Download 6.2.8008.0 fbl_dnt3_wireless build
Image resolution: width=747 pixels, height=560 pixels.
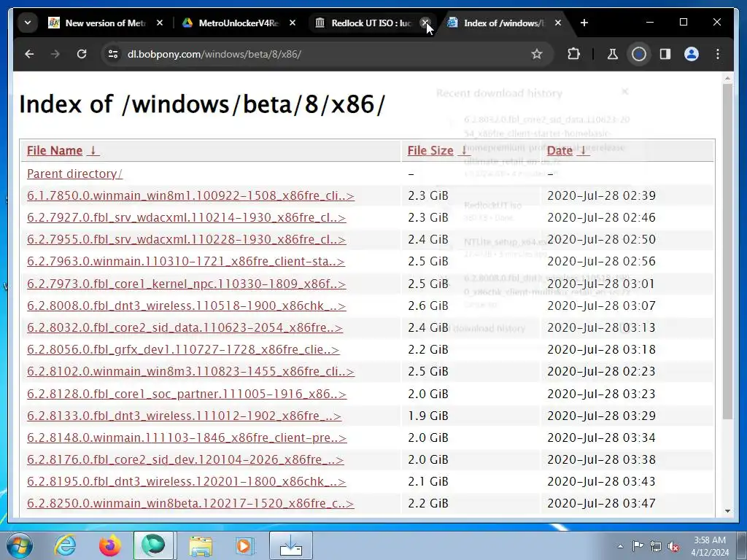pos(186,306)
